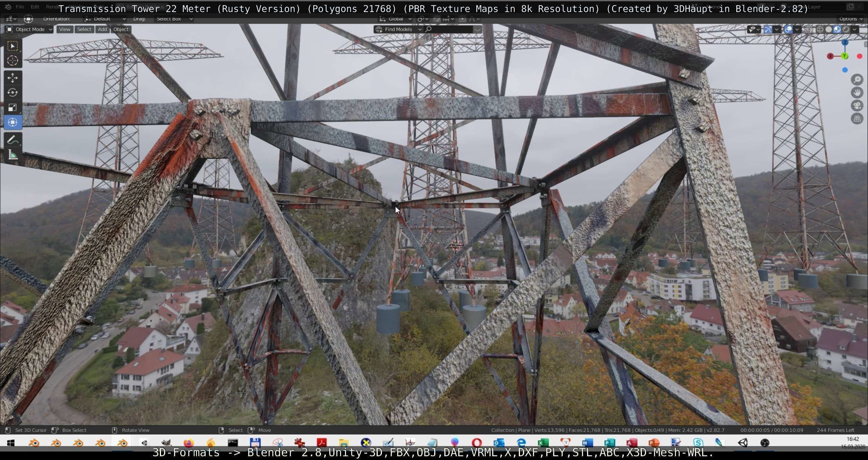Click the Zoom in/out viewport gizmo
Viewport: 868px width, 460px height.
point(857,79)
